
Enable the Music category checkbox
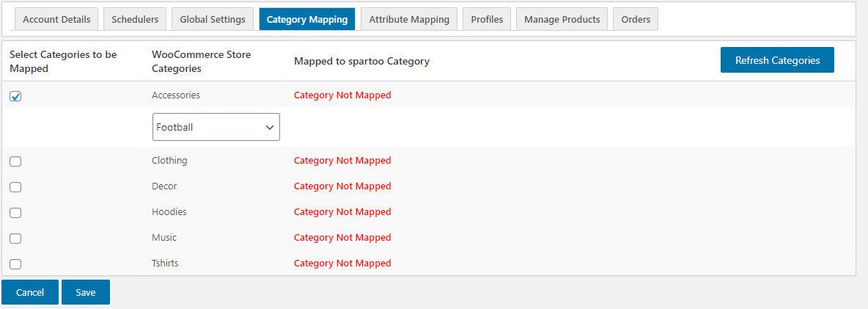coord(15,239)
